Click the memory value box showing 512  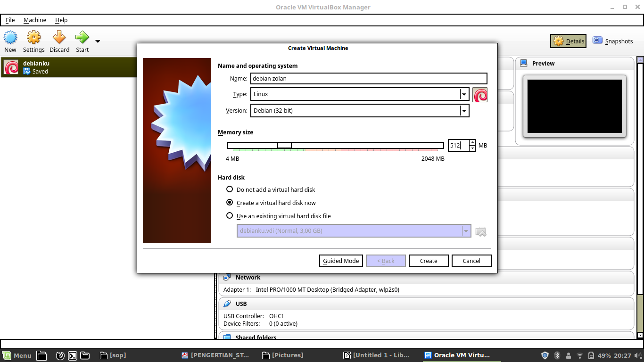tap(459, 146)
